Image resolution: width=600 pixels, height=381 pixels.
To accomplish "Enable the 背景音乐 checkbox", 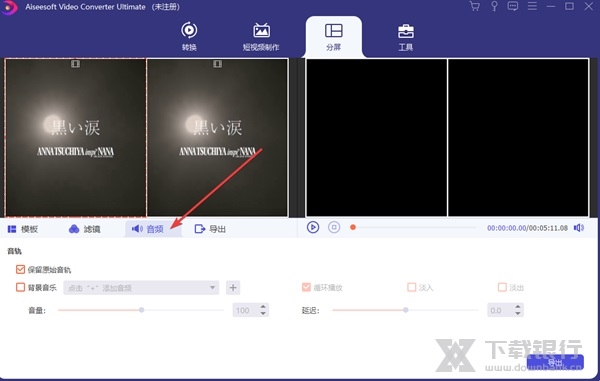I will pos(20,287).
